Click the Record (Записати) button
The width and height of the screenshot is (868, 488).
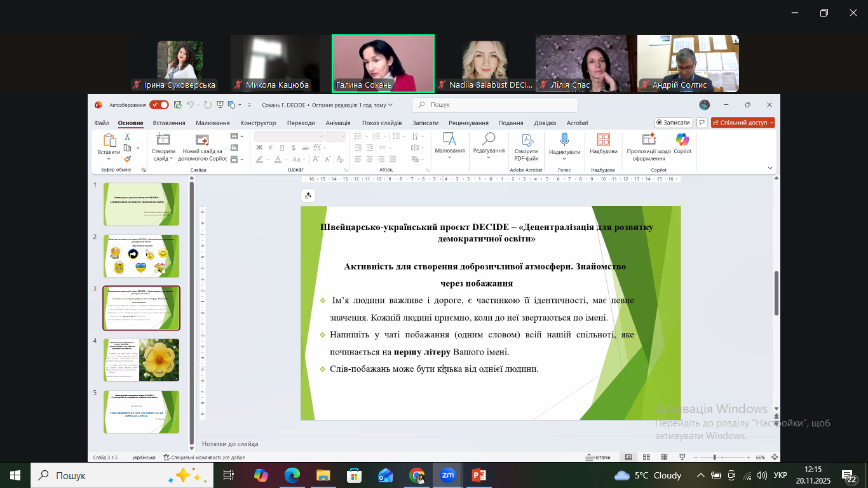(x=673, y=123)
